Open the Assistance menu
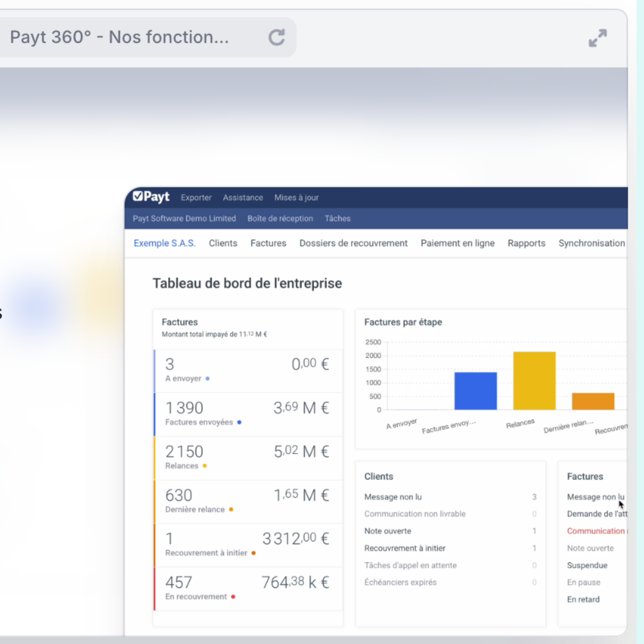 click(x=243, y=198)
